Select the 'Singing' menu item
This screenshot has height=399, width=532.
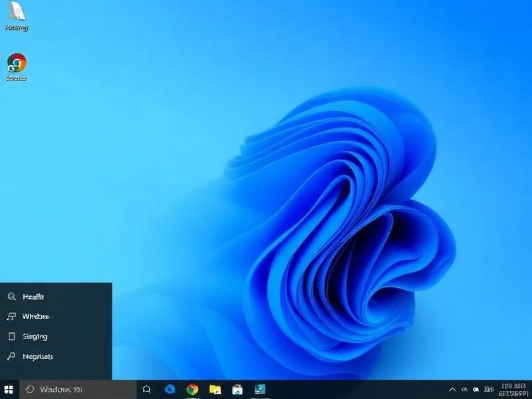click(56, 336)
